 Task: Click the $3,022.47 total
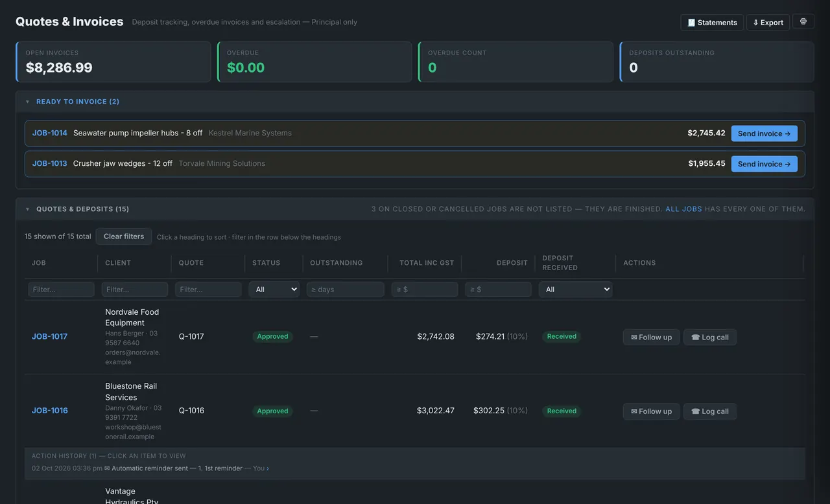tap(436, 411)
